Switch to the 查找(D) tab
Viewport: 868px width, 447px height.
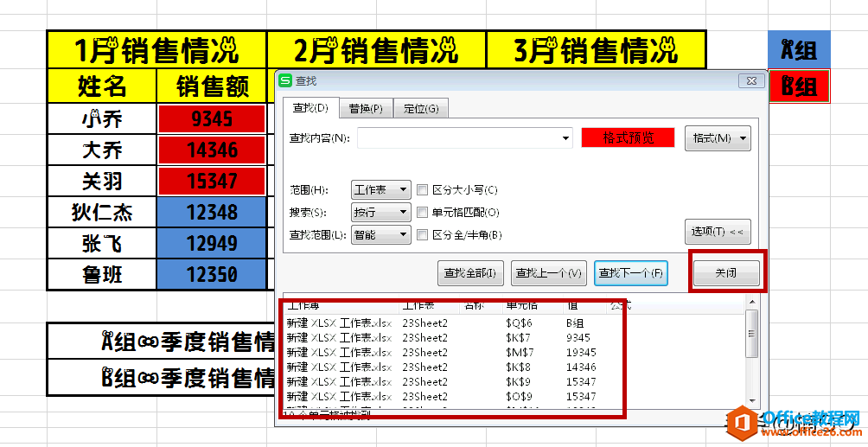[310, 108]
